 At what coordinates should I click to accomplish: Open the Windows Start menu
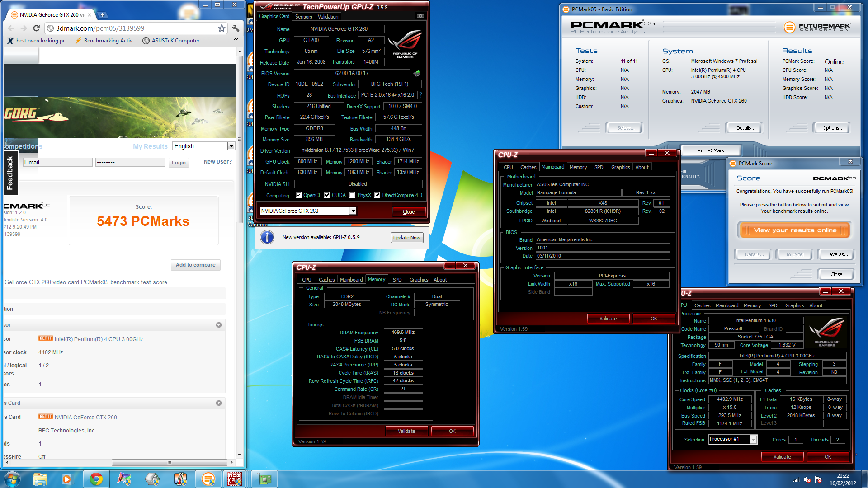point(12,479)
